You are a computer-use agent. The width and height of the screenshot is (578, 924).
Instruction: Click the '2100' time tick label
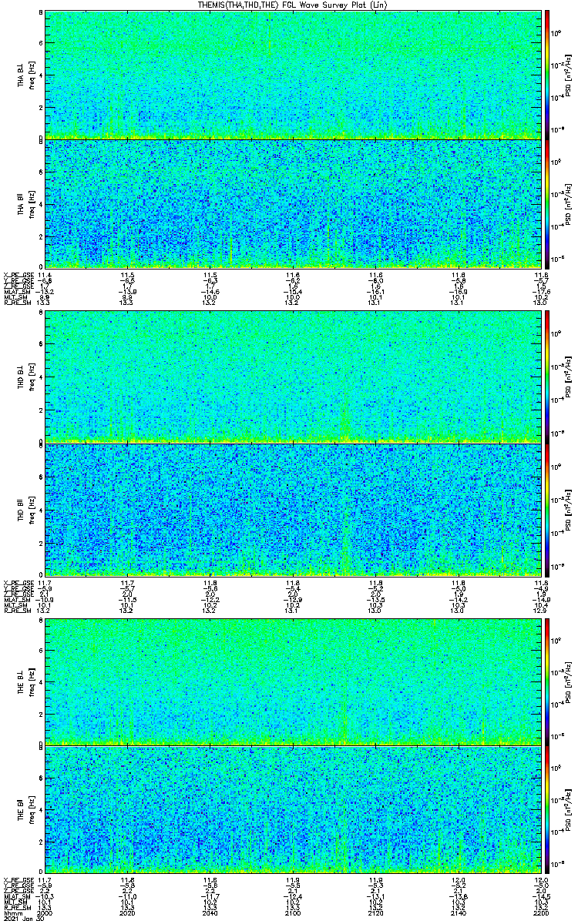293,912
